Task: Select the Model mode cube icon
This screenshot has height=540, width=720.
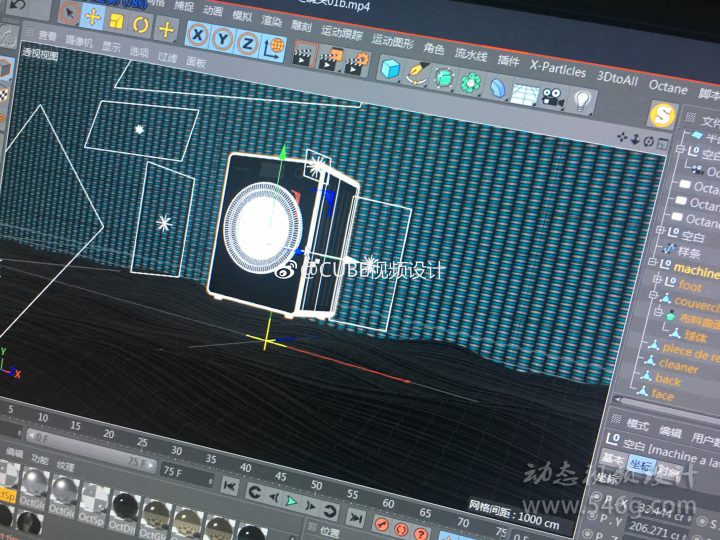Action: 6,69
